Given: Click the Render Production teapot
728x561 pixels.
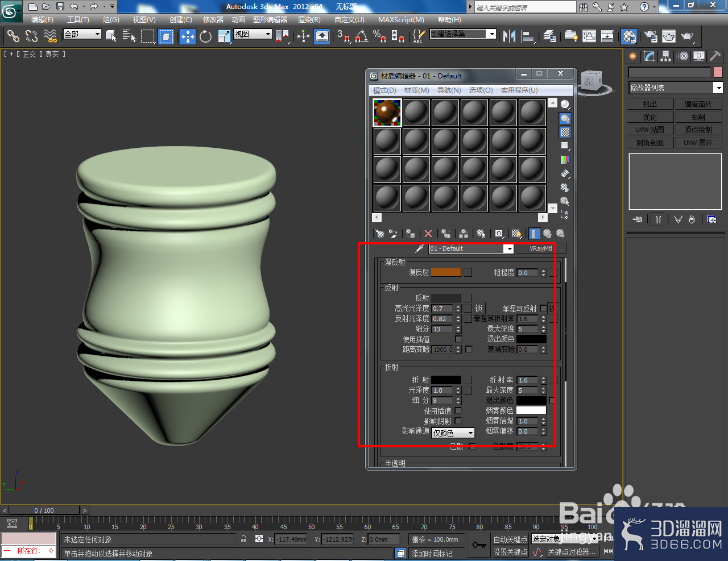Looking at the screenshot, I should 687,36.
